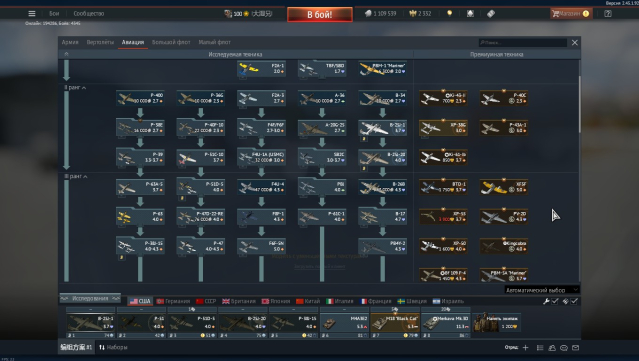Toggle the auto-repair wrench checkbox

555,301
